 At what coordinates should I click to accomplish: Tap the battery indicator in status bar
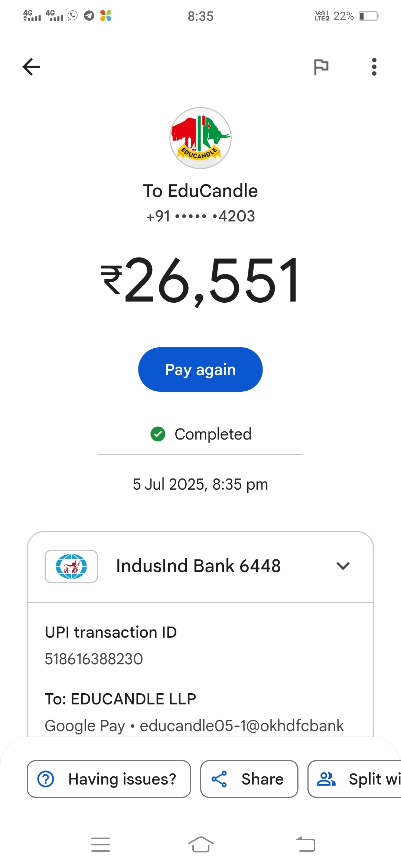368,16
